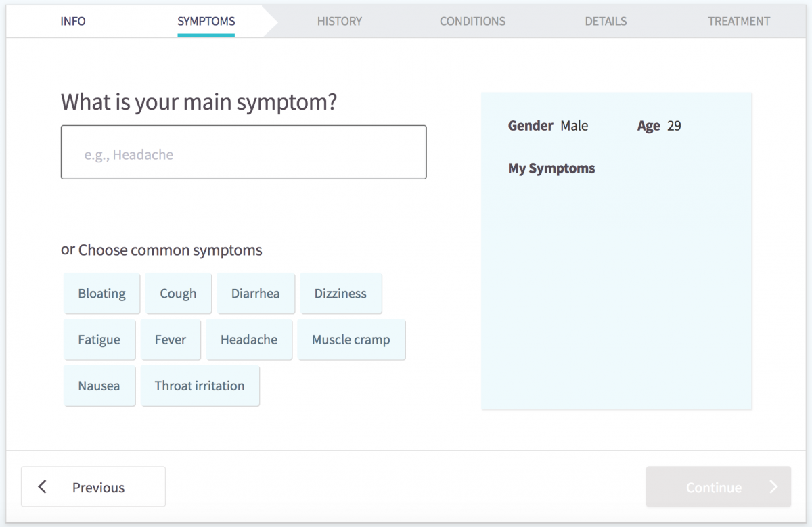Click the 'What is your main symptom?' heading
This screenshot has width=812, height=527.
coord(199,102)
